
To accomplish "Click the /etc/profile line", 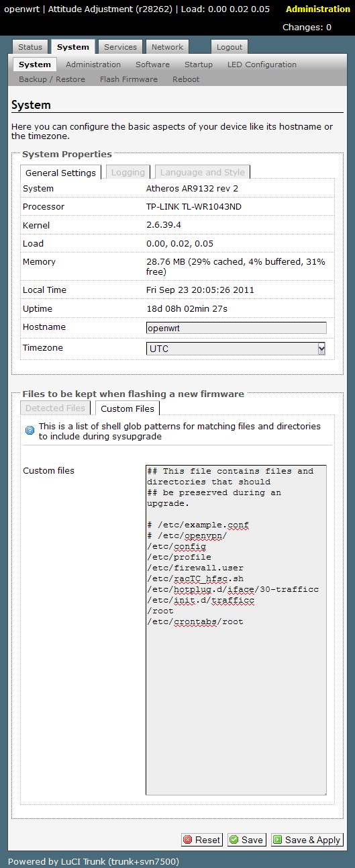I will 179,557.
